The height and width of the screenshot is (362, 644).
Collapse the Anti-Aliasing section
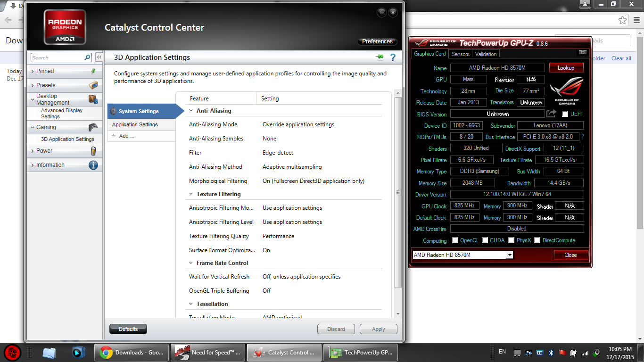(191, 111)
